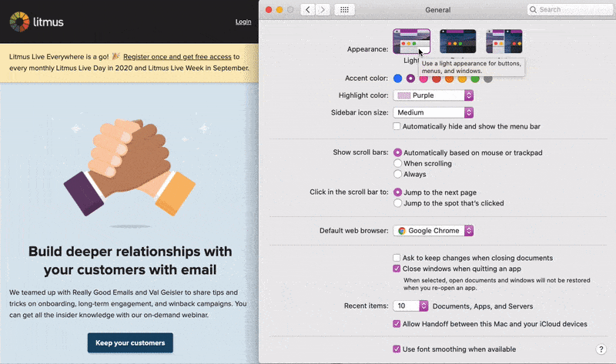Open the Recent items count dropdown

point(410,306)
